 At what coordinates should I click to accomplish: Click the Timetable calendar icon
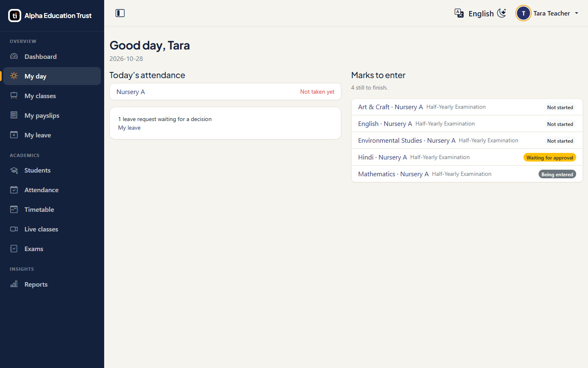14,209
